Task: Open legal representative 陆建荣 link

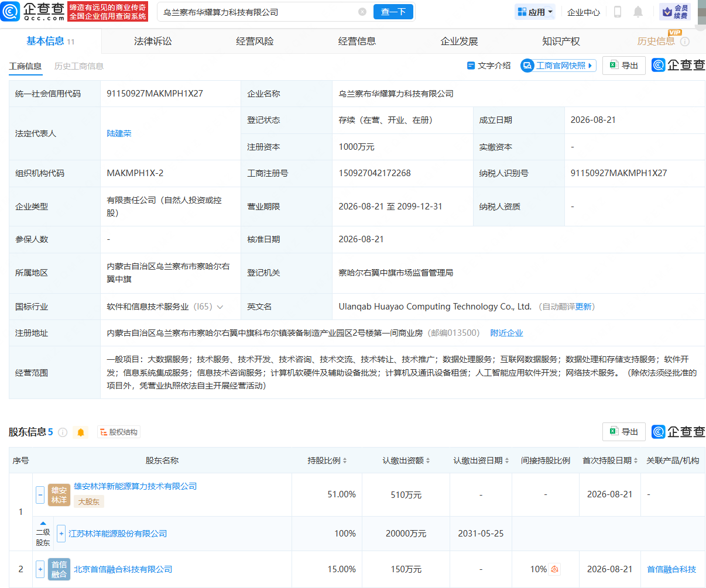Action: [119, 133]
